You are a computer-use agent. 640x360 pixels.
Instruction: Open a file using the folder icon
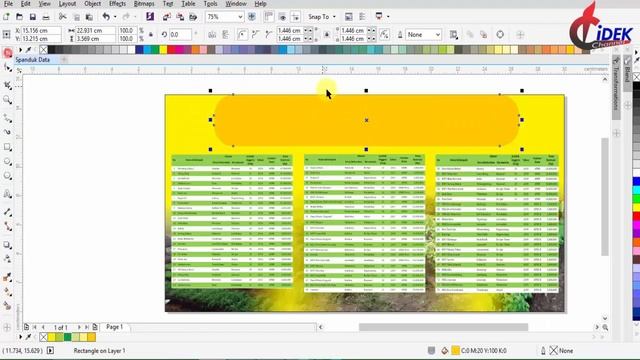point(19,17)
